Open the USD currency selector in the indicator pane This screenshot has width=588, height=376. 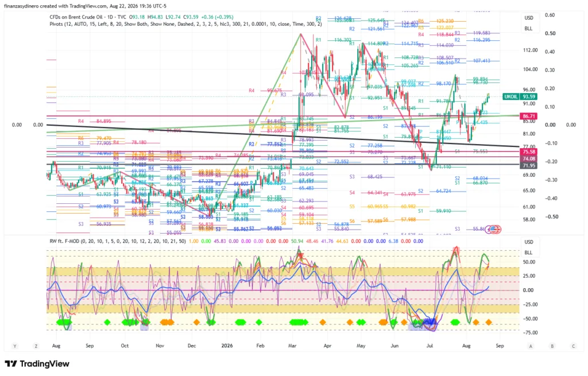tap(528, 242)
